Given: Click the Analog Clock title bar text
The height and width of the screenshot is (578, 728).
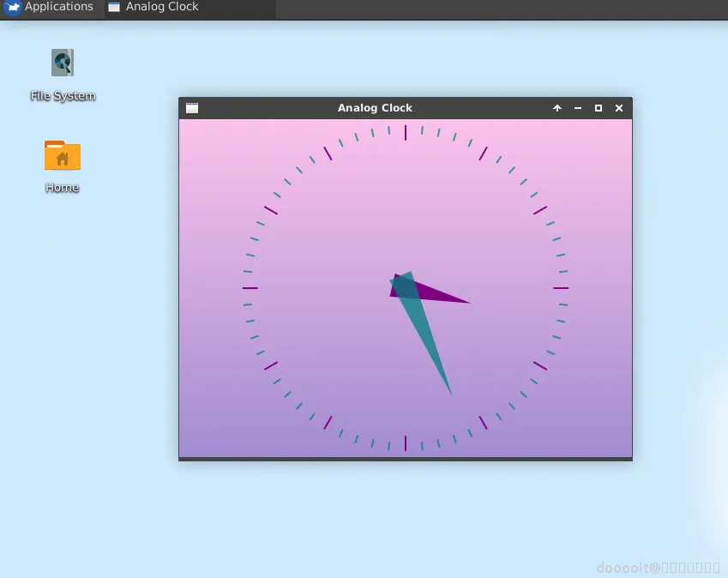Looking at the screenshot, I should 375,108.
